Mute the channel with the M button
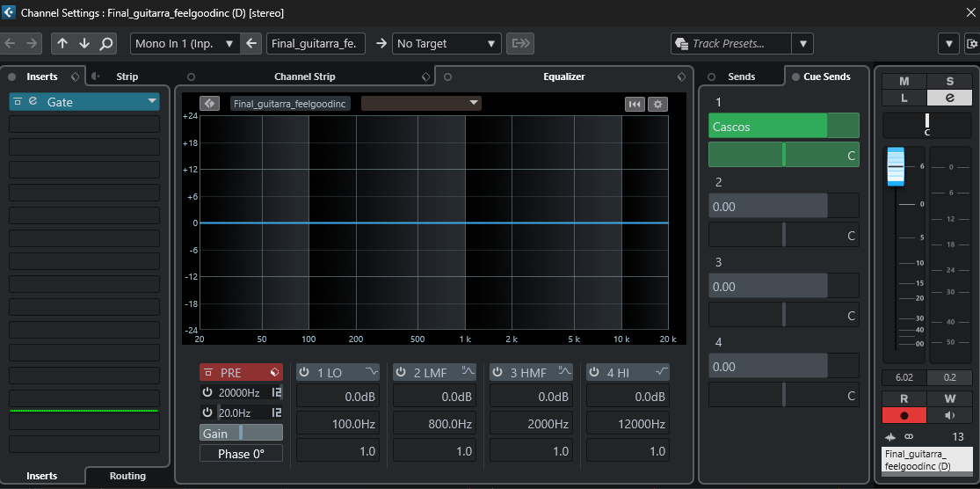Viewport: 980px width, 489px height. click(904, 81)
